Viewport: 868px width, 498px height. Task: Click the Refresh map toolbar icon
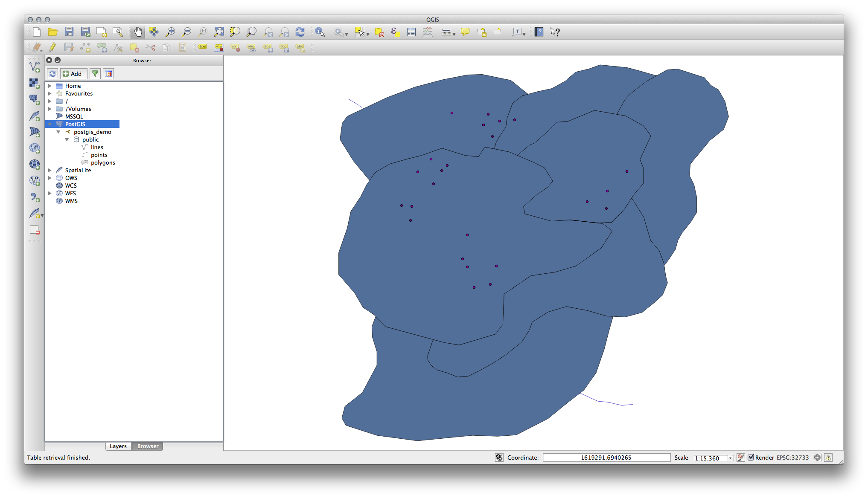tap(300, 32)
